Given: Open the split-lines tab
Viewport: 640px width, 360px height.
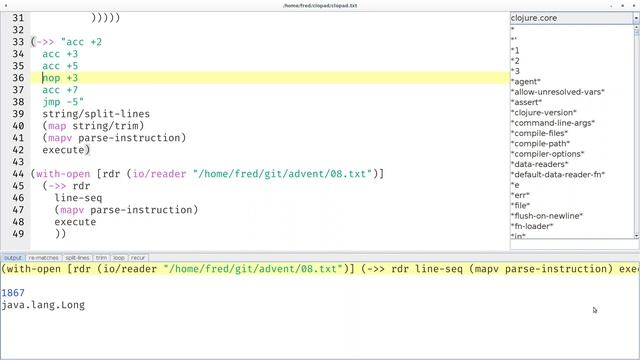Looking at the screenshot, I should tap(77, 258).
